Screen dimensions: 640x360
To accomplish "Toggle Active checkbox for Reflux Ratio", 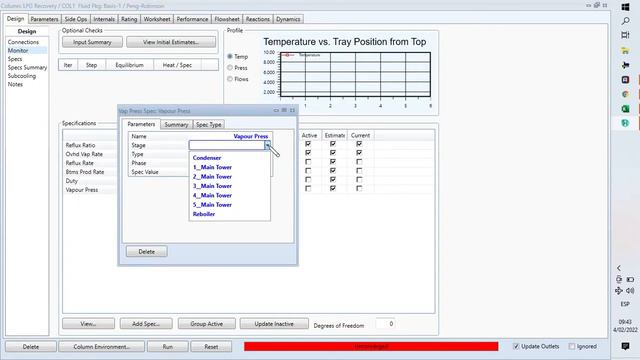I will (308, 144).
